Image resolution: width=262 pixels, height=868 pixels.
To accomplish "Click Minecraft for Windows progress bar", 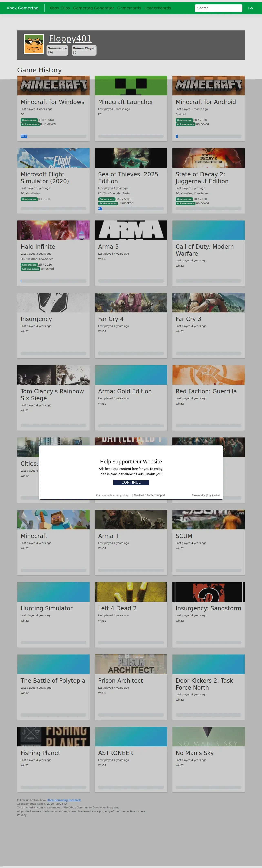I will 53,136.
